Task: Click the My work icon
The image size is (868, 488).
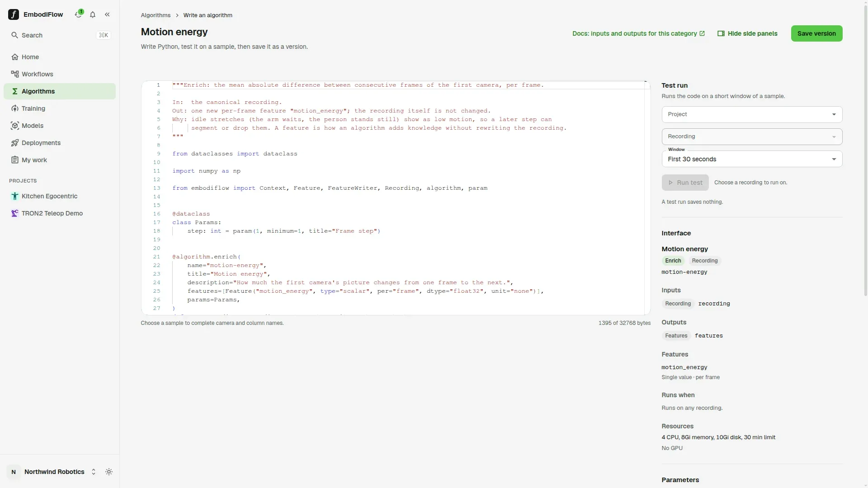Action: [15, 160]
